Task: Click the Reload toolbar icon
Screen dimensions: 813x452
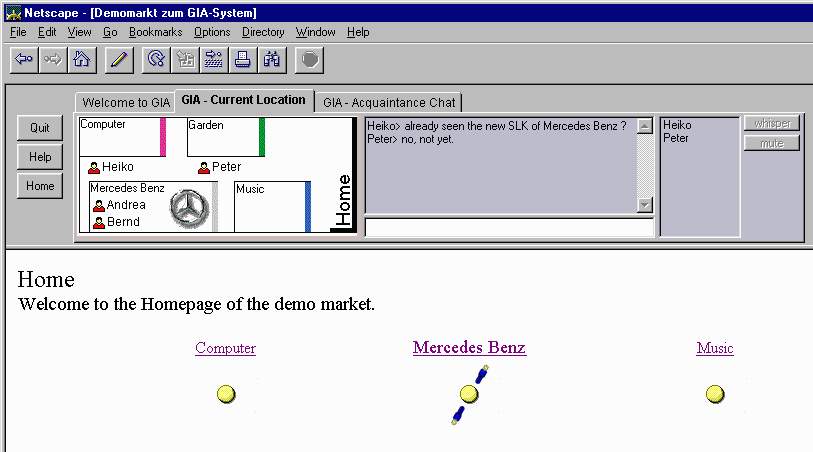Action: tap(156, 59)
